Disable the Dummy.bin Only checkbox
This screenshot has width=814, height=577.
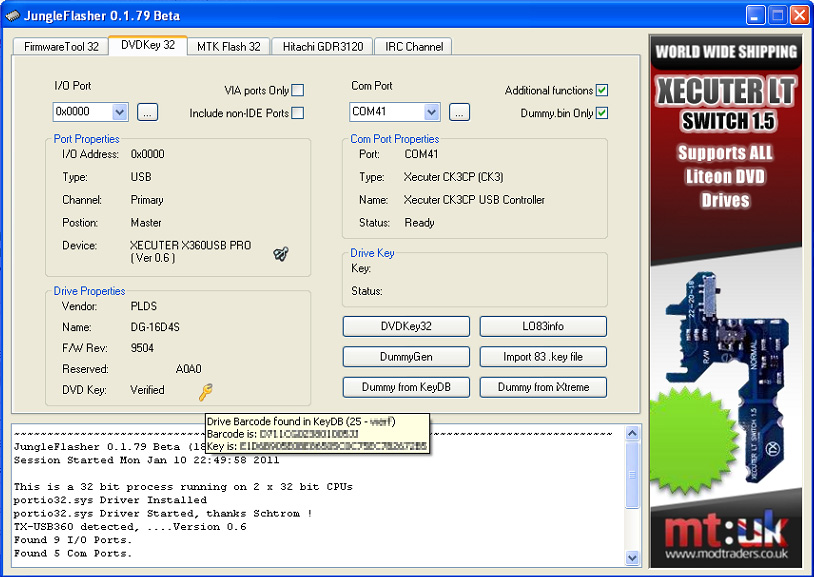pos(602,113)
